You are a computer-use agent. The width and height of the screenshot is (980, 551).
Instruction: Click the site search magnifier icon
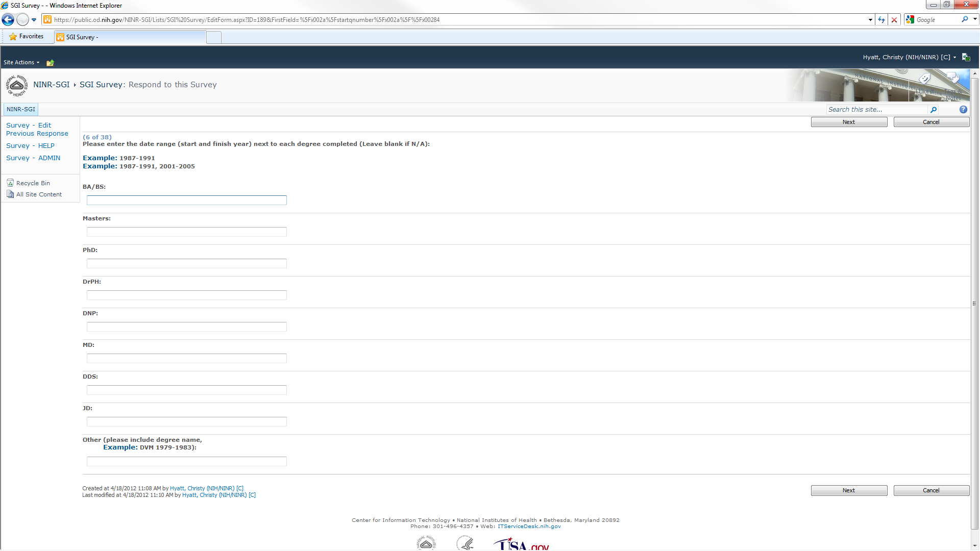[934, 110]
